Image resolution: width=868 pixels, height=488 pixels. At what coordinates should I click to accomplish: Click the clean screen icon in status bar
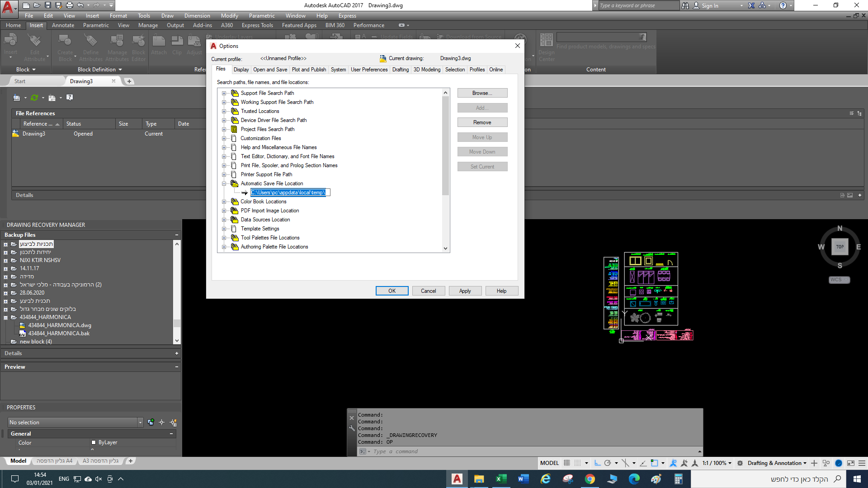(x=851, y=463)
